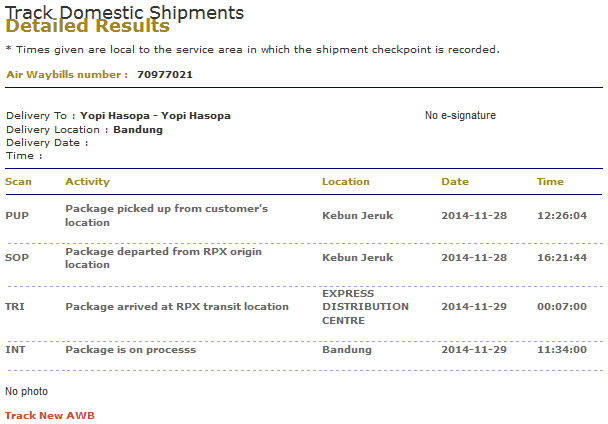The image size is (608, 424).
Task: Click the Air Waybills number 70977021
Action: coord(165,75)
